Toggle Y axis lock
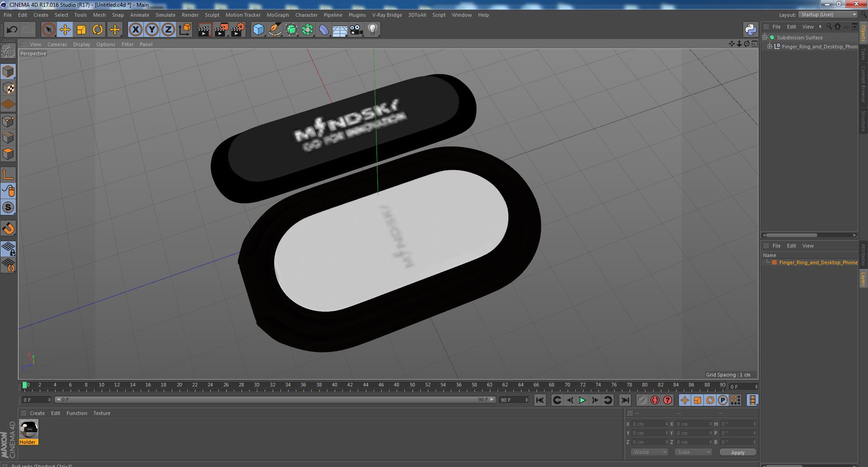 pyautogui.click(x=152, y=30)
